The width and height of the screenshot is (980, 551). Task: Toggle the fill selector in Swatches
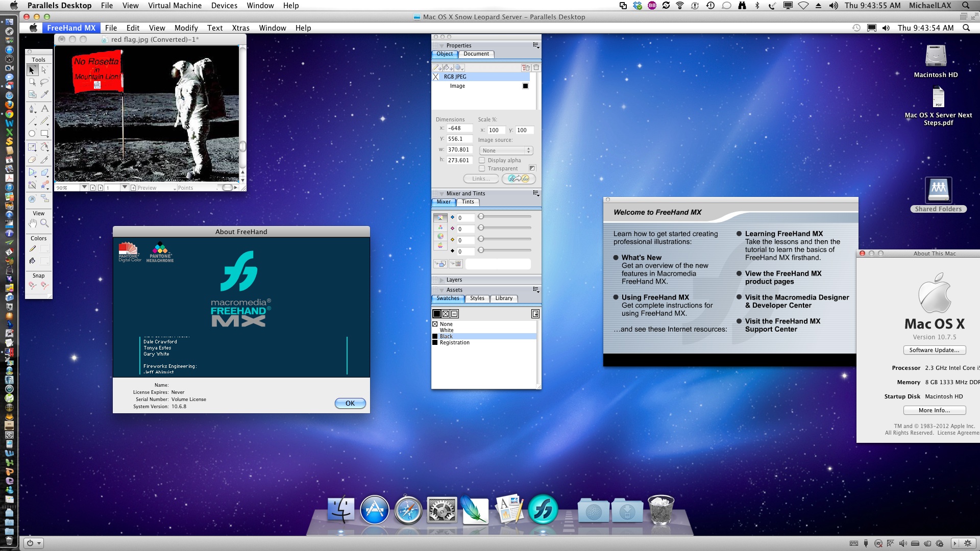(437, 314)
